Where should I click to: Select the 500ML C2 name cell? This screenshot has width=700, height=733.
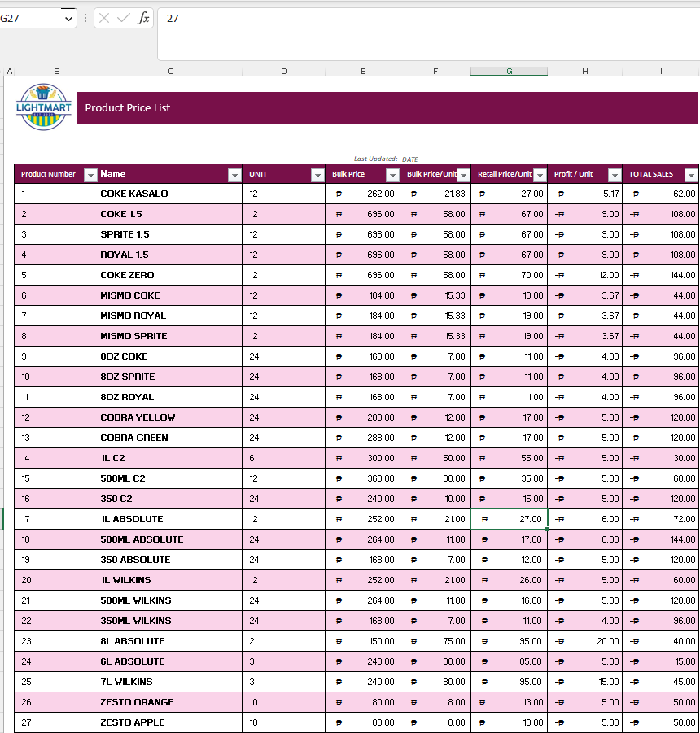tap(170, 478)
